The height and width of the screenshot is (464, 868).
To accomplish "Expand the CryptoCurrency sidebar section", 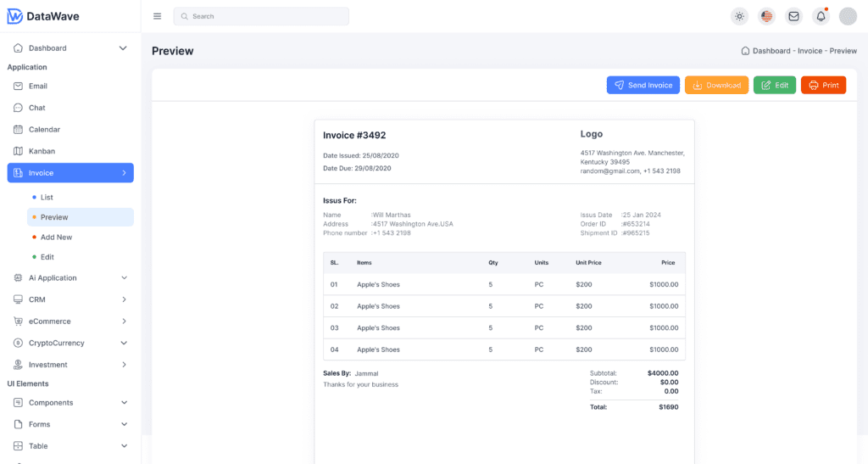I will (124, 344).
